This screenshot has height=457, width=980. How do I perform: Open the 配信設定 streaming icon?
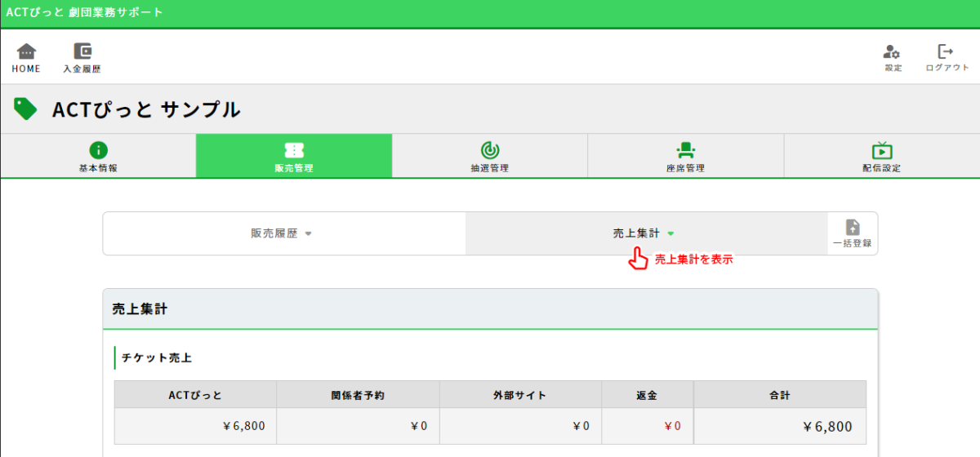point(882,150)
